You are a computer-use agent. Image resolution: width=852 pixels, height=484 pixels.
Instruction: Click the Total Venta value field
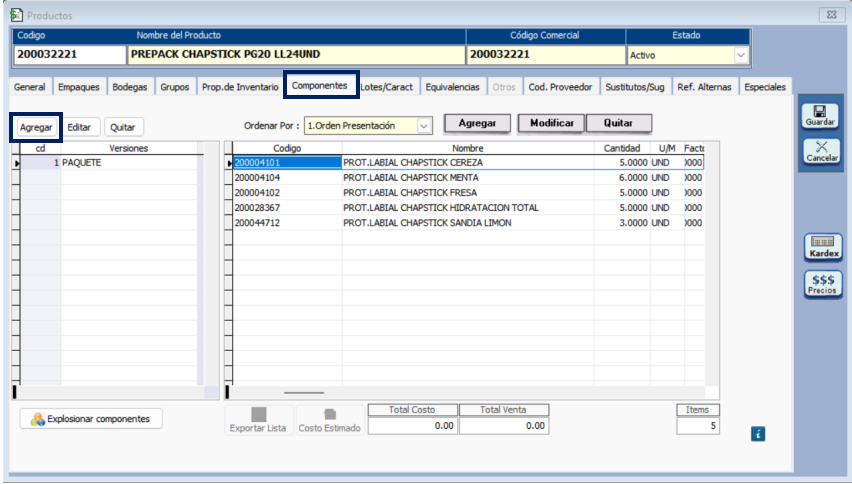(503, 426)
